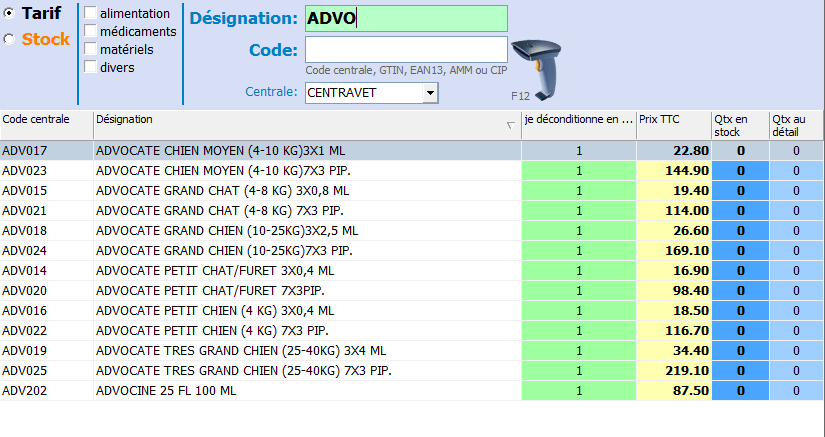Select the Tarif radio button

9,14
